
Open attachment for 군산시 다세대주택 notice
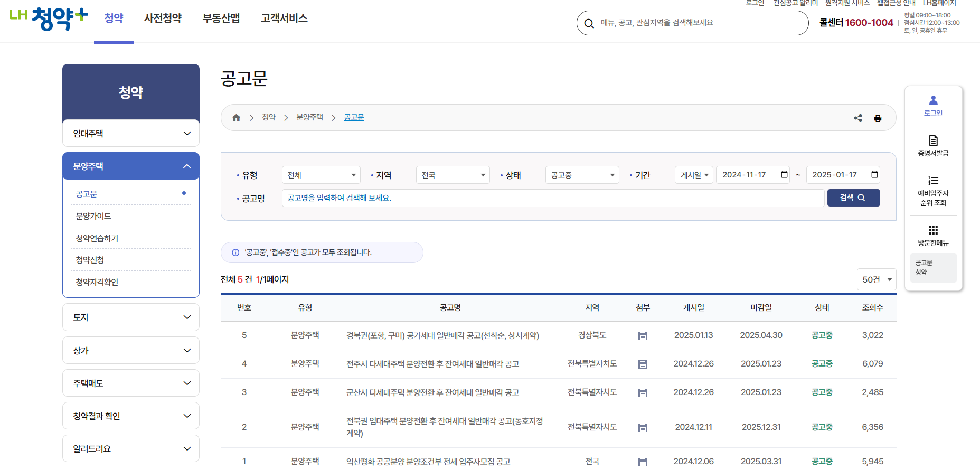643,393
